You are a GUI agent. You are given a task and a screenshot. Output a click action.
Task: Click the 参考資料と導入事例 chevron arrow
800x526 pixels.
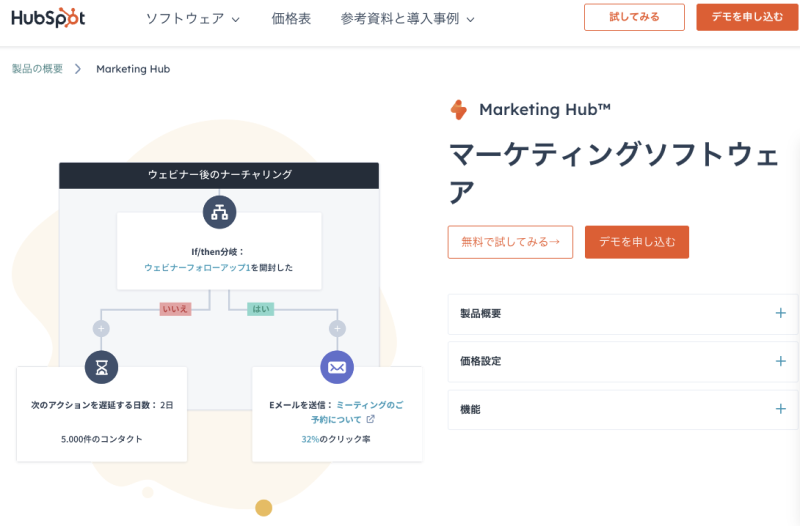470,20
